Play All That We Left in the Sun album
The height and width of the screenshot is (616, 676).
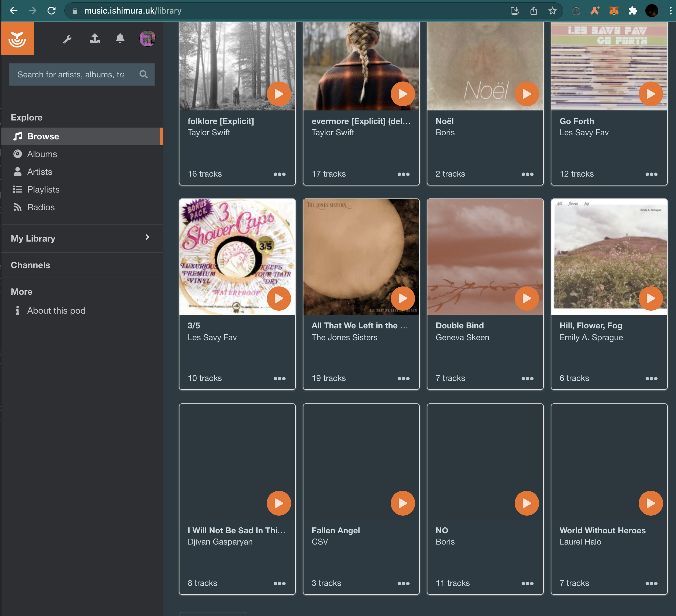[x=403, y=298]
